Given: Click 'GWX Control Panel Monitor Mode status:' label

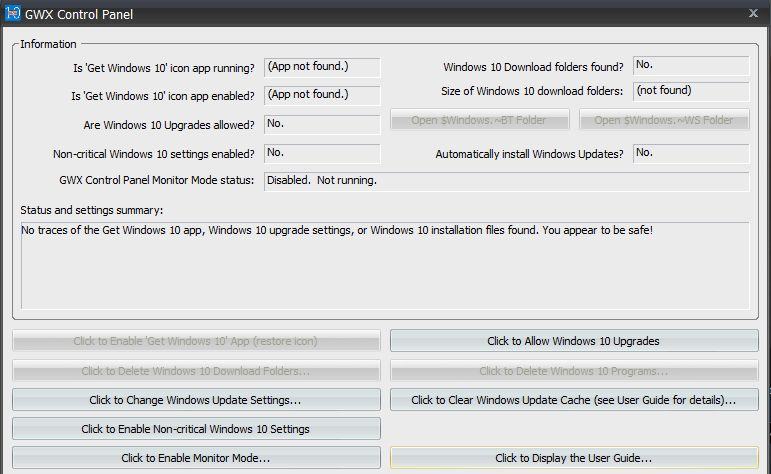Looking at the screenshot, I should 156,180.
